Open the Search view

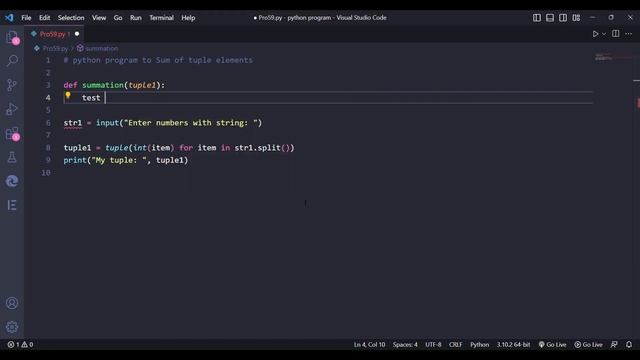click(12, 61)
